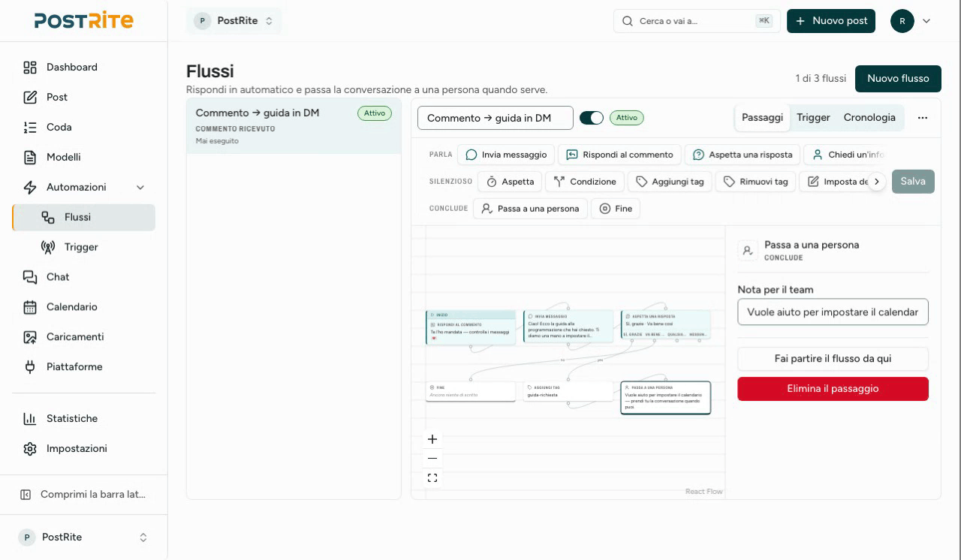Open the user account menu chevron
Screen dimensions: 961x560
pos(926,21)
